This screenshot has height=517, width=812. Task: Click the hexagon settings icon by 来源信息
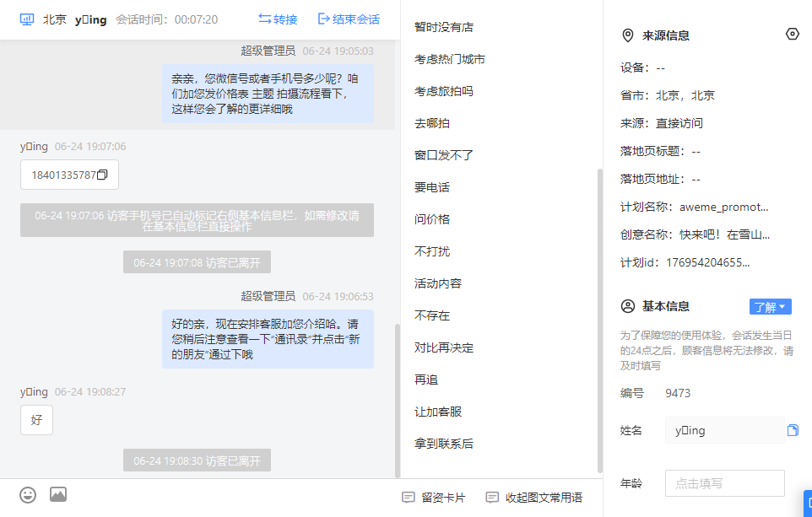click(x=792, y=34)
